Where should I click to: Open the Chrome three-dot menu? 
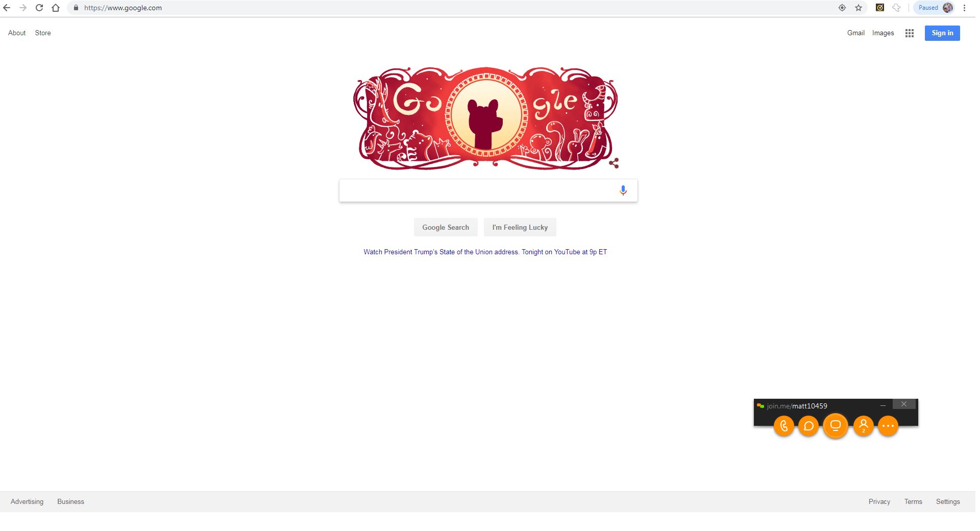click(x=964, y=8)
